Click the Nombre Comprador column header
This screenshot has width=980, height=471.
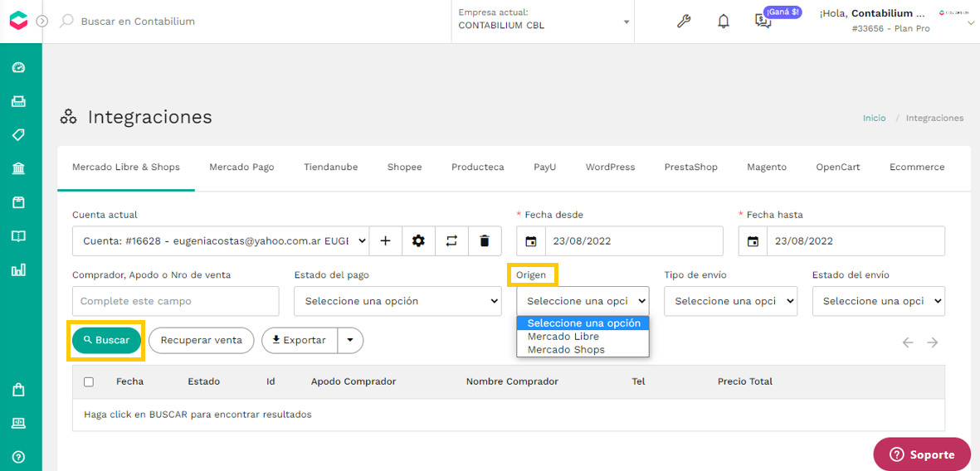click(x=512, y=381)
